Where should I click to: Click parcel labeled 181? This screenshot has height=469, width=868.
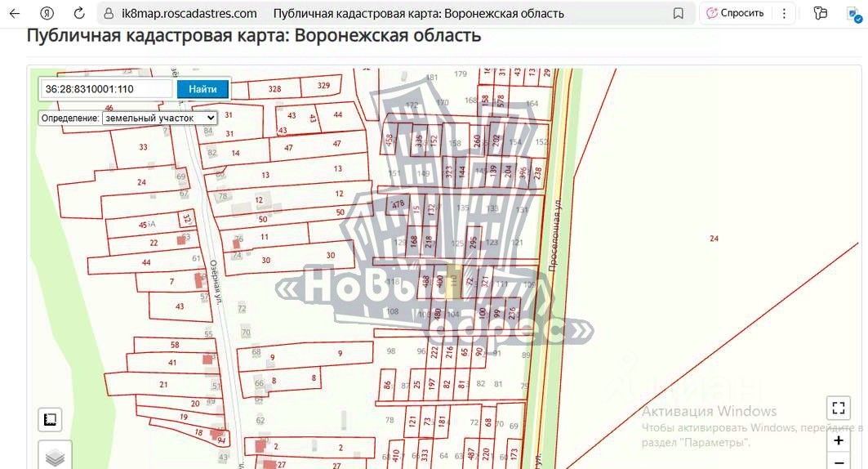coord(442,422)
